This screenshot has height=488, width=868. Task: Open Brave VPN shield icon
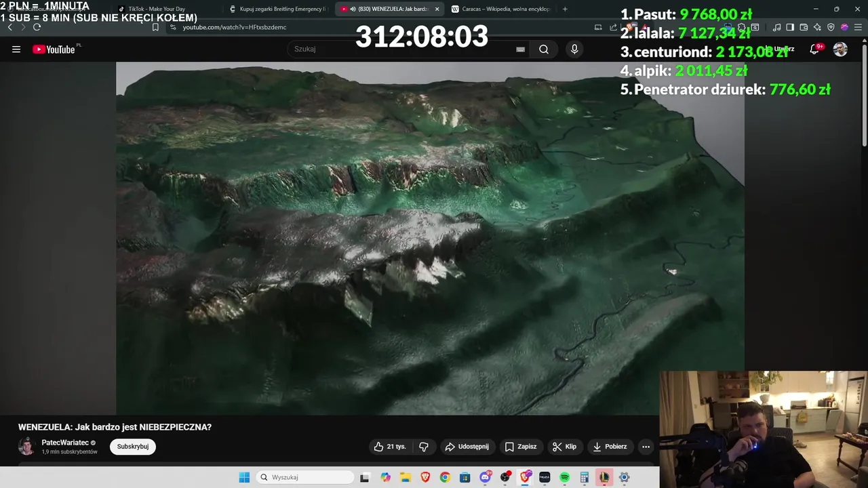coord(831,27)
